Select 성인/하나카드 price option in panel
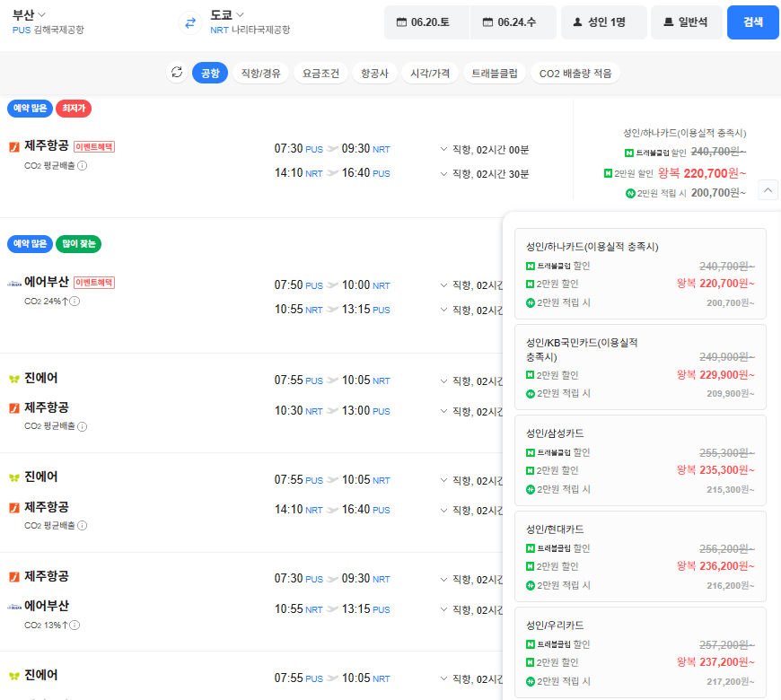 click(640, 274)
